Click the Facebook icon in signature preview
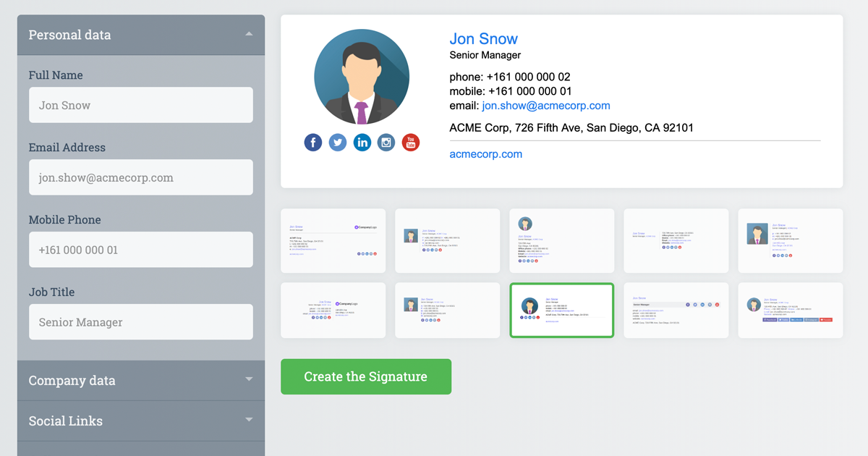The width and height of the screenshot is (868, 456). click(x=312, y=143)
